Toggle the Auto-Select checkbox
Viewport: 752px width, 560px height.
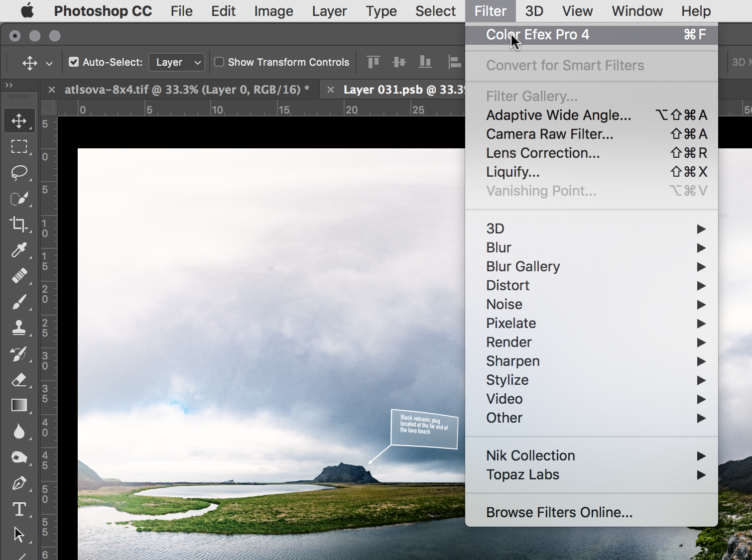click(74, 62)
